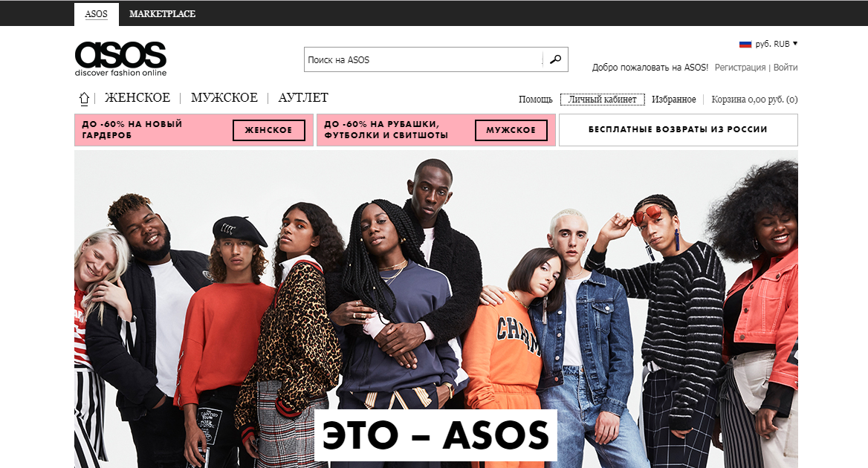The height and width of the screenshot is (468, 868).
Task: Open the Избранное list
Action: [x=674, y=100]
